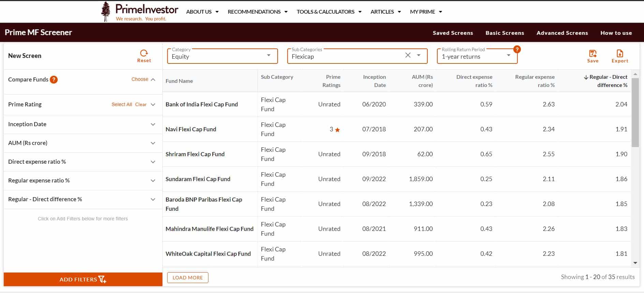This screenshot has width=644, height=293.
Task: Sort by Direct expense ratio % header
Action: (x=474, y=81)
